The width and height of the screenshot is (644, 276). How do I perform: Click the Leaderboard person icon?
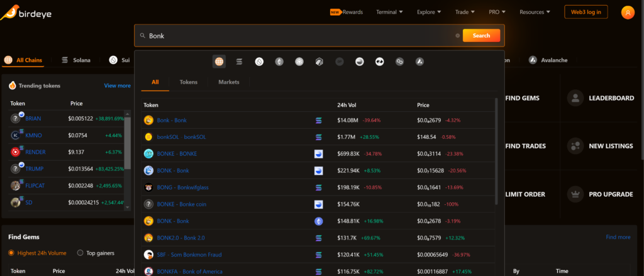[x=575, y=98]
